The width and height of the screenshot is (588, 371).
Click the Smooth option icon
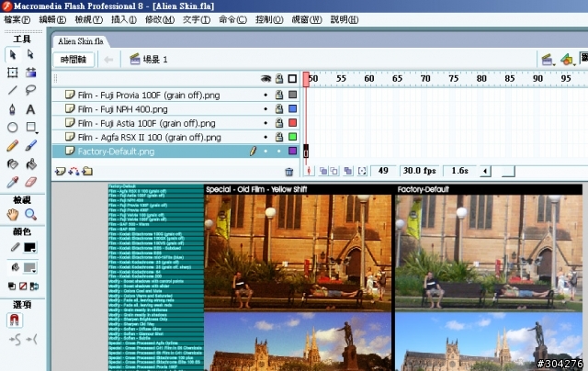[x=16, y=340]
